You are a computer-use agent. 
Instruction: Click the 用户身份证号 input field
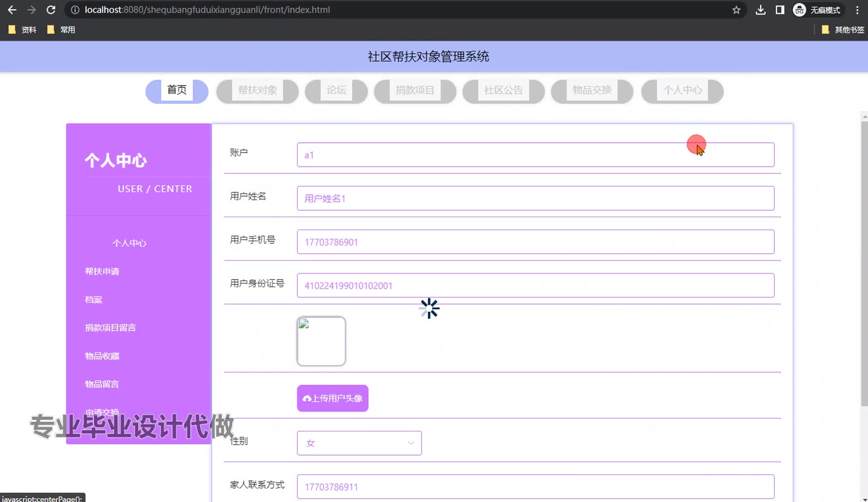535,285
